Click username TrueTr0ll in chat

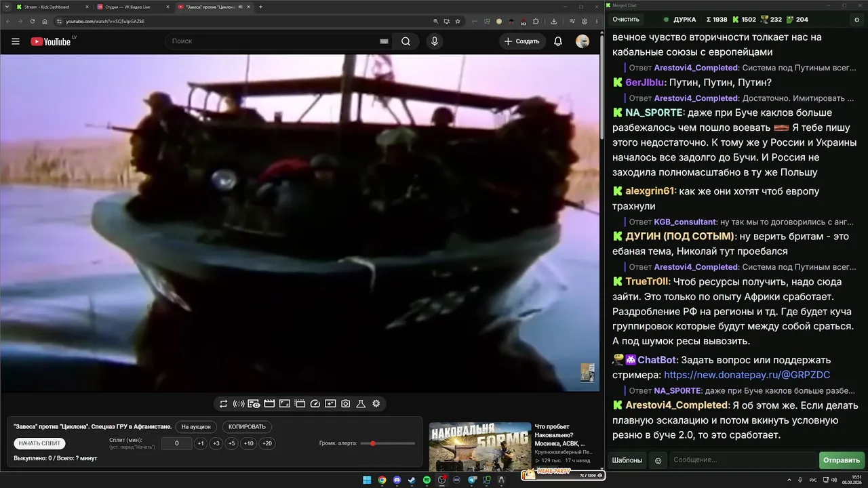click(x=648, y=281)
